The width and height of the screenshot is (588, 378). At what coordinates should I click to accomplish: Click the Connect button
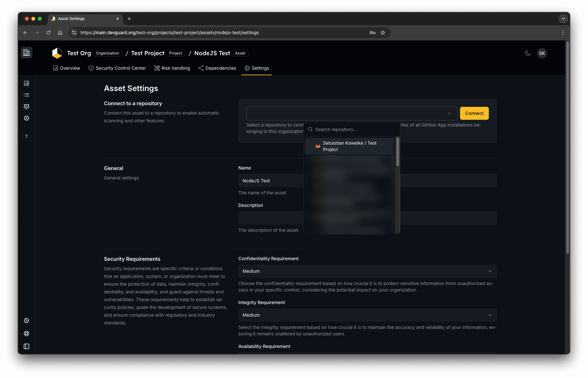click(x=474, y=113)
